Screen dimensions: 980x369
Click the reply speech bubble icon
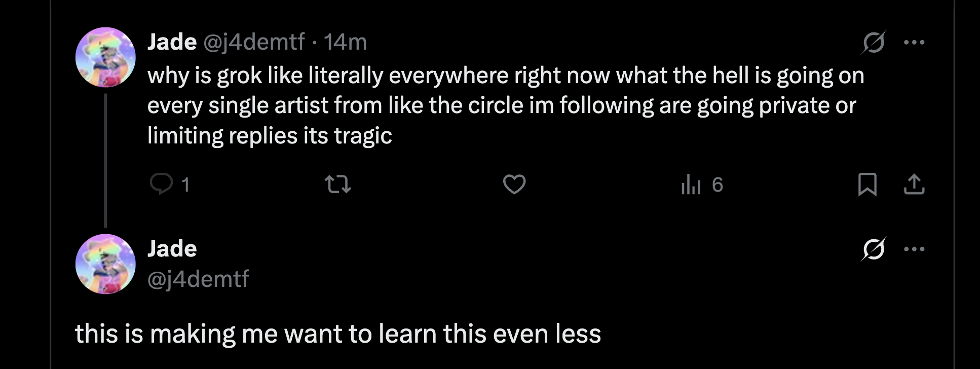tap(161, 184)
